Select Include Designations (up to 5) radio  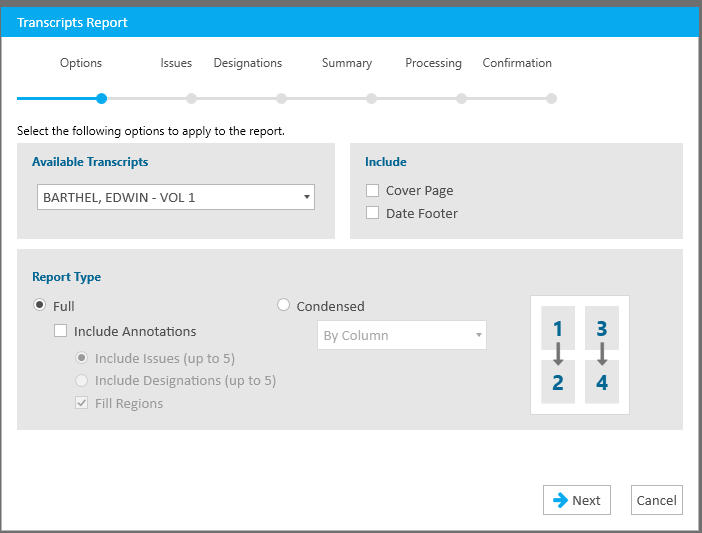[x=81, y=380]
